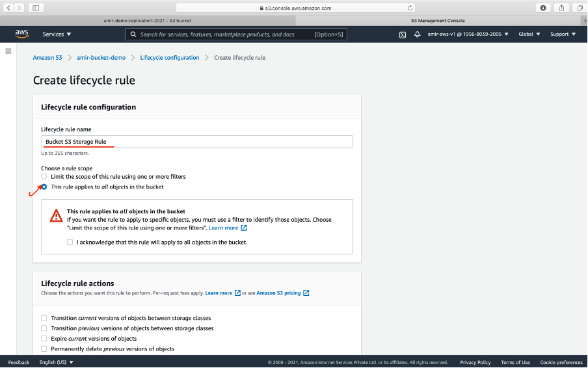
Task: Click the Safari share icon
Action: coord(561,8)
